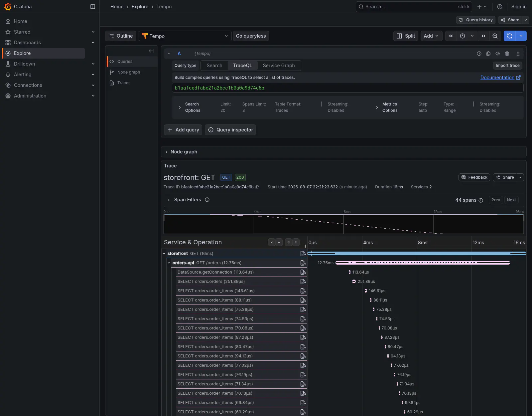Click the trace minimap timeline overview
This screenshot has height=416, width=532.
point(344,224)
